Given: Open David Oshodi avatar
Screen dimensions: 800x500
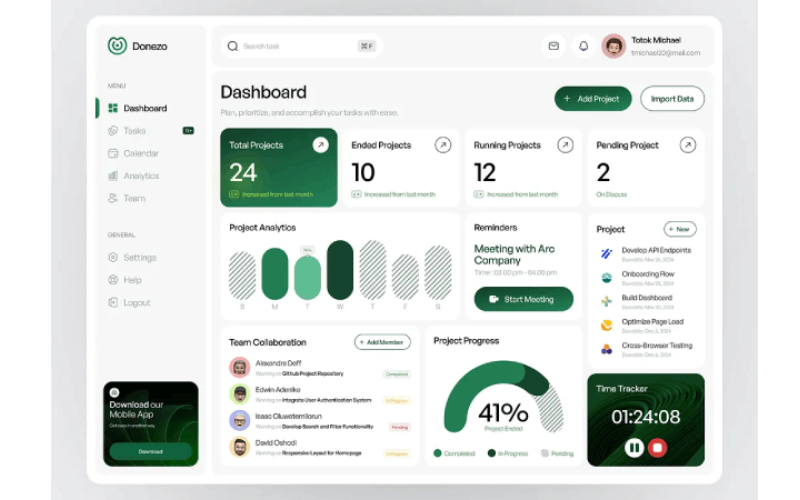Looking at the screenshot, I should (x=239, y=447).
